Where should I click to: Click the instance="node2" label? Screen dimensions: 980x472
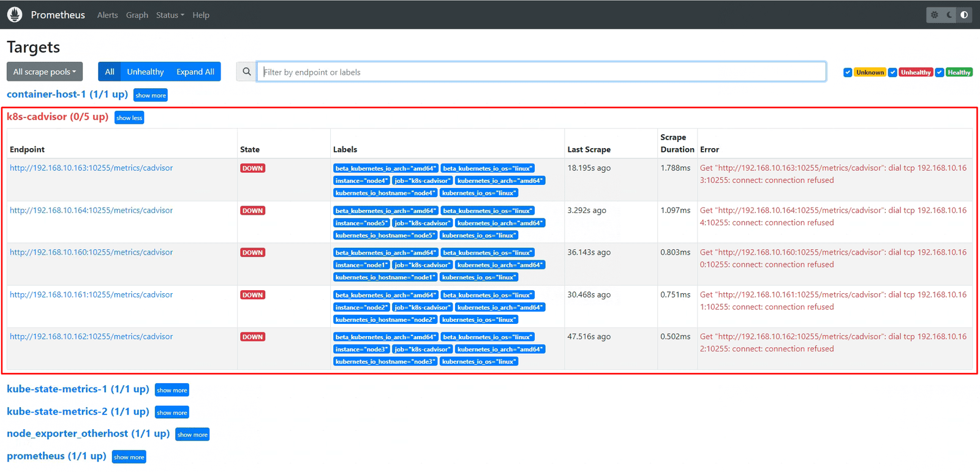click(x=361, y=307)
